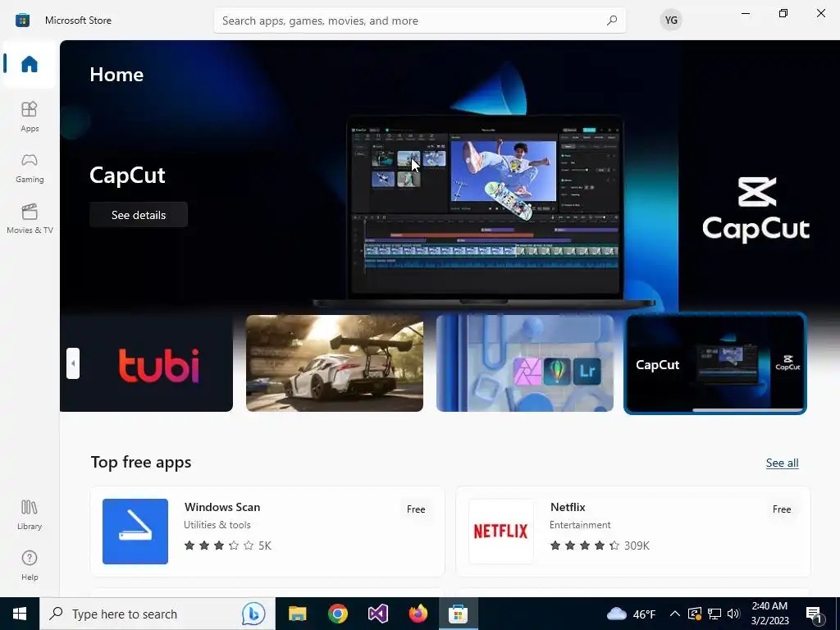Click the Utilities & tools category text
This screenshot has width=840, height=630.
217,525
